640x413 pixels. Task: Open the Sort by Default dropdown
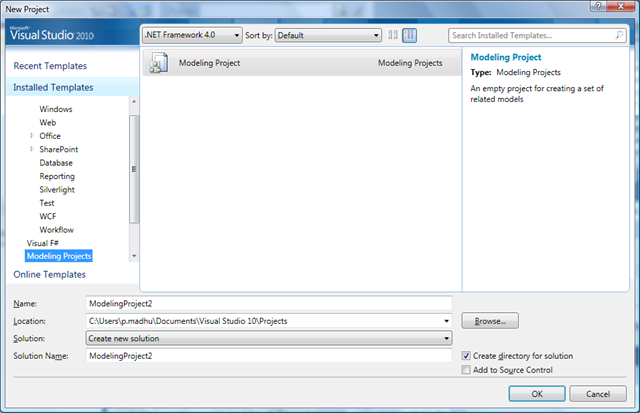(x=328, y=36)
